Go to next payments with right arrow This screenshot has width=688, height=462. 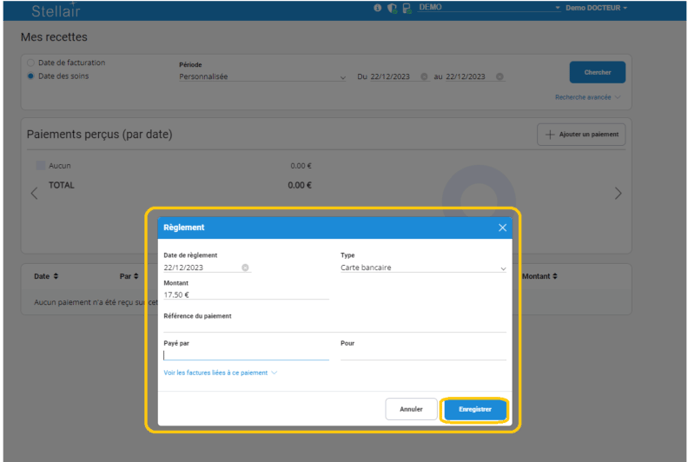618,193
